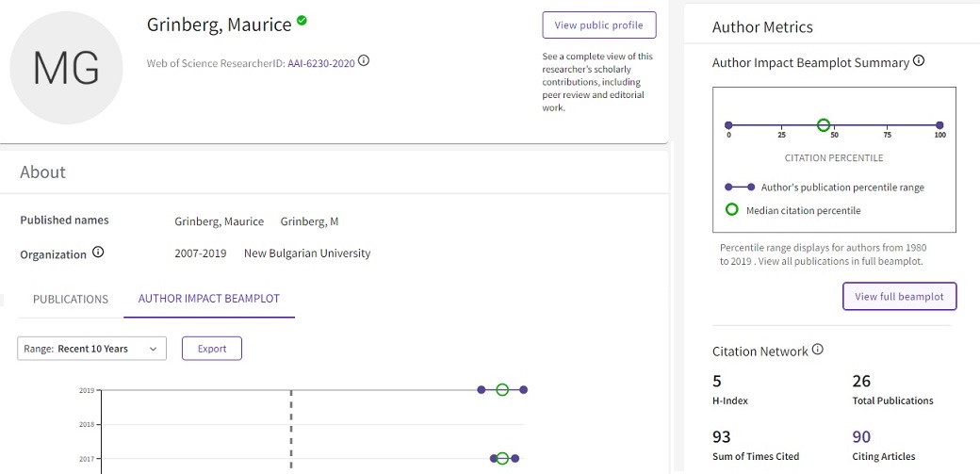
Task: Click the View full beamplot button
Action: tap(899, 296)
